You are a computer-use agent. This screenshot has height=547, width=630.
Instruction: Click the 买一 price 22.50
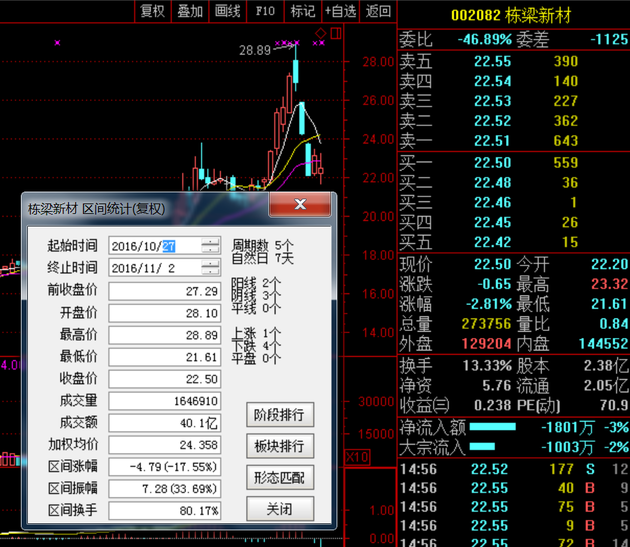point(492,163)
